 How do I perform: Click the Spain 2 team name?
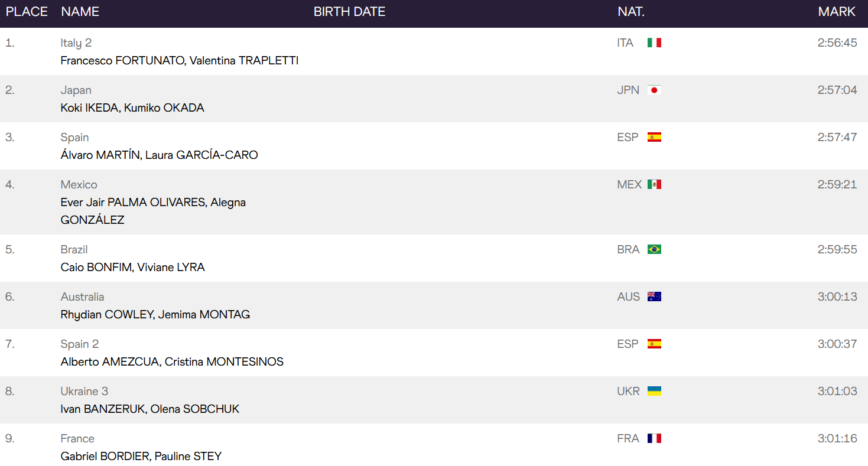point(80,344)
